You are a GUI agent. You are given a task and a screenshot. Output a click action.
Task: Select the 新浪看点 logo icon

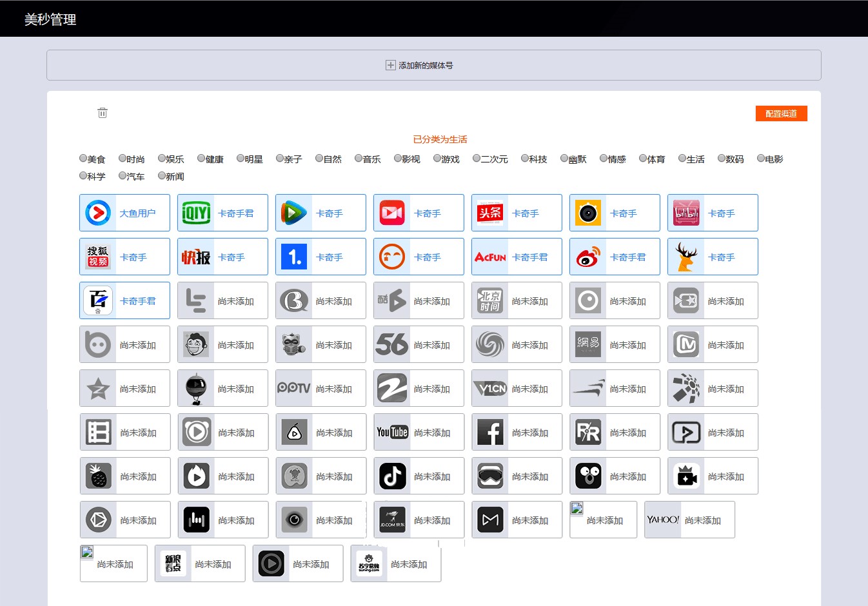tap(173, 563)
